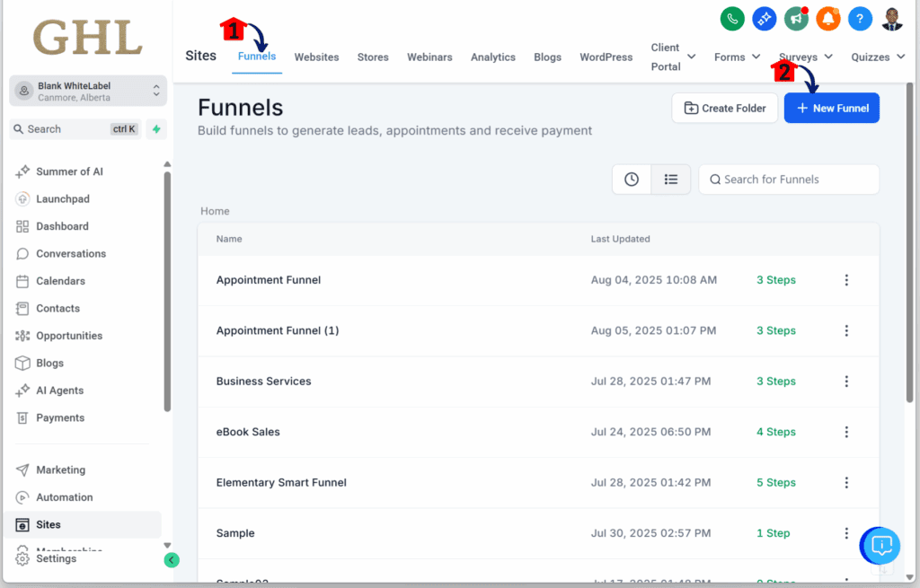Switch to the Websites tab
The height and width of the screenshot is (588, 920).
[317, 57]
